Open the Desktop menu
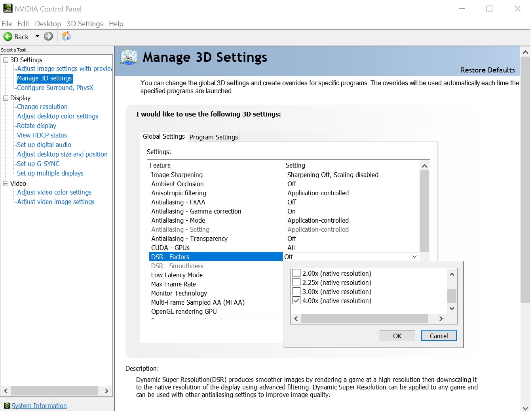 [x=48, y=24]
